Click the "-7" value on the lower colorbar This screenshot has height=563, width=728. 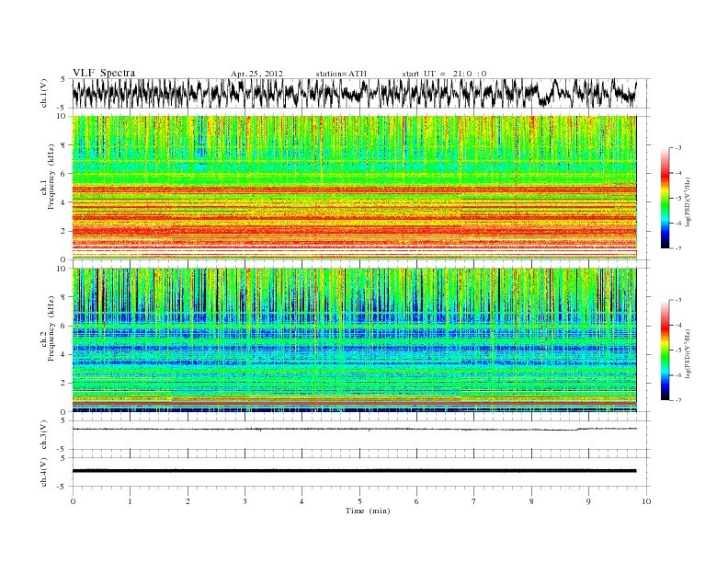[x=678, y=400]
